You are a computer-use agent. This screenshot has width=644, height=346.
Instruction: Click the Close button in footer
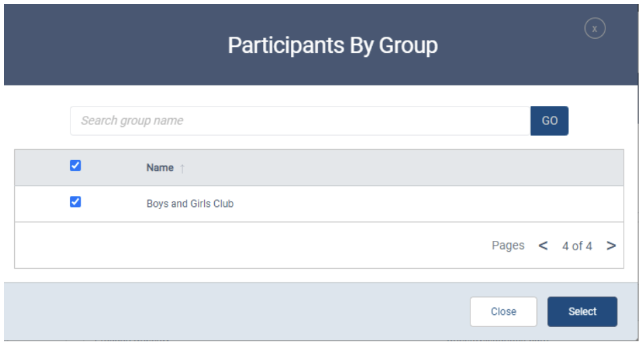point(503,311)
